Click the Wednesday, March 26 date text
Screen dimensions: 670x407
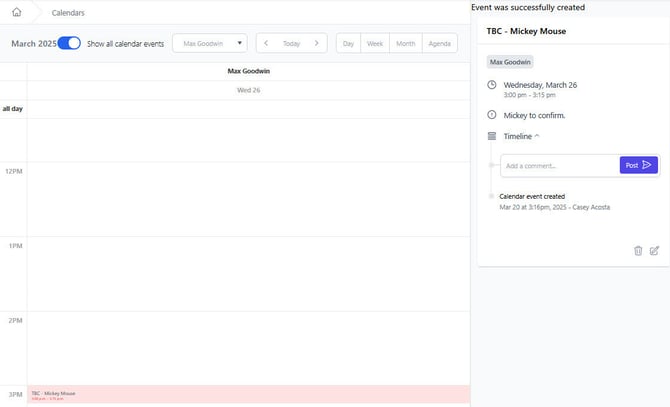point(540,85)
